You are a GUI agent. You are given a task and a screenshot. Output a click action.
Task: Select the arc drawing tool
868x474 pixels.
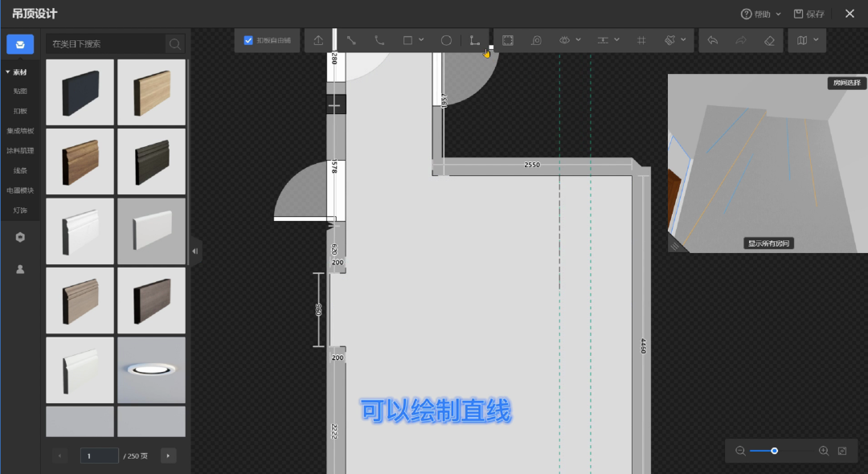pos(379,40)
